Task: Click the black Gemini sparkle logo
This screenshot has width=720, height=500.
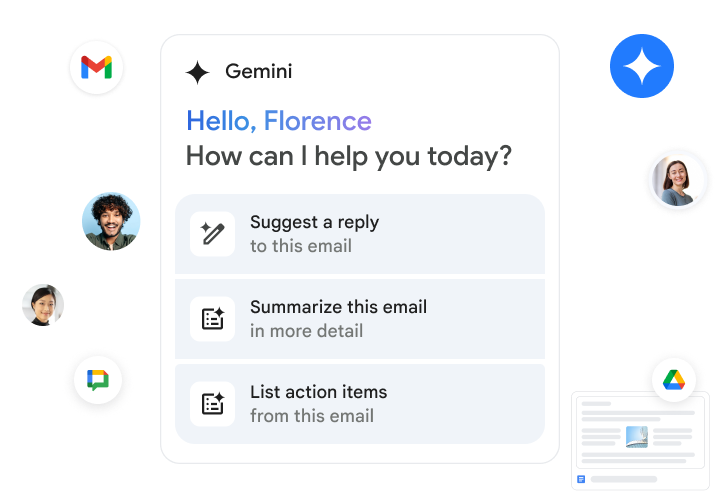Action: 198,72
